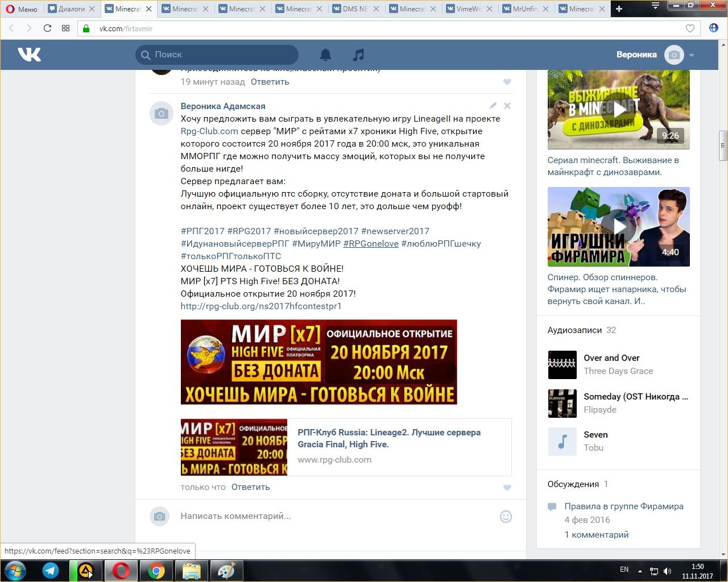Open the Opera Меню button
Image resolution: width=728 pixels, height=582 pixels.
[x=22, y=9]
